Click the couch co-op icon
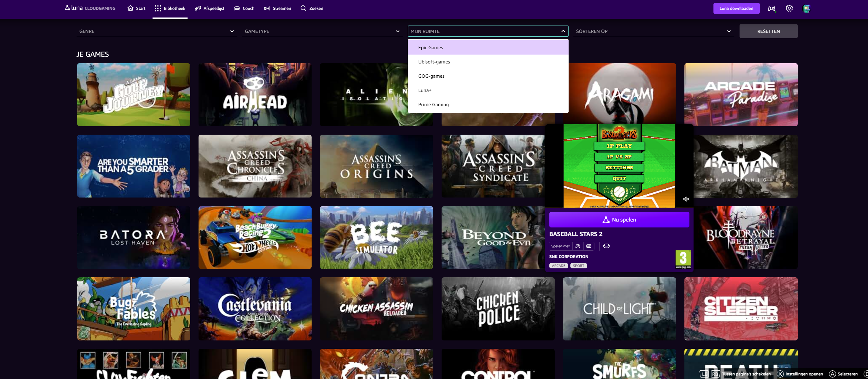The height and width of the screenshot is (379, 868). 606,246
